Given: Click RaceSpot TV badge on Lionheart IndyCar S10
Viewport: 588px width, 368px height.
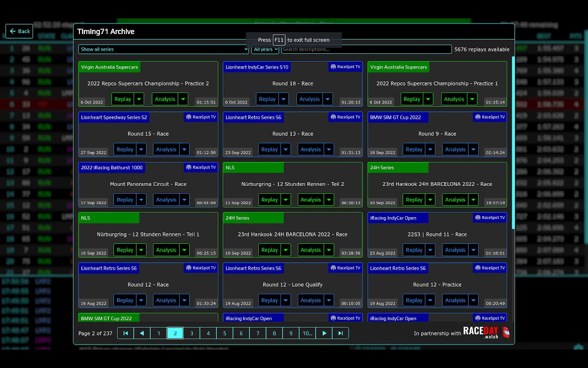Looking at the screenshot, I should tap(345, 67).
